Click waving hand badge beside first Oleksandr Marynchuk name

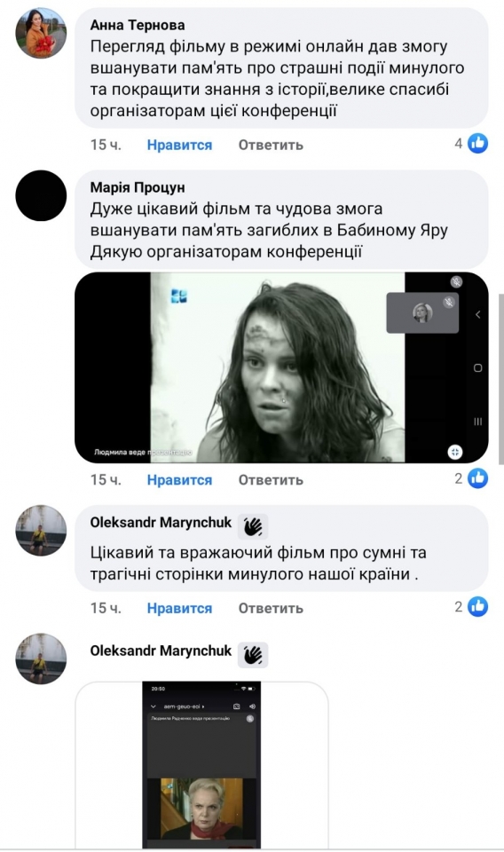click(253, 526)
